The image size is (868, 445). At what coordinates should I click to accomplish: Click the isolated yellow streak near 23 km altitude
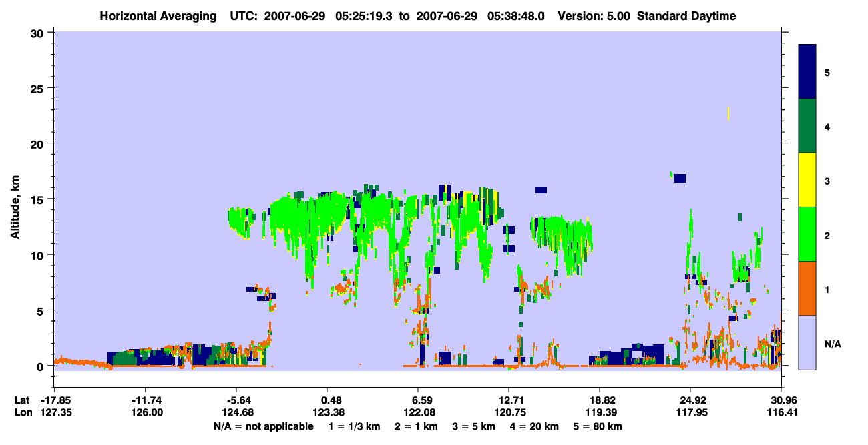[x=728, y=113]
